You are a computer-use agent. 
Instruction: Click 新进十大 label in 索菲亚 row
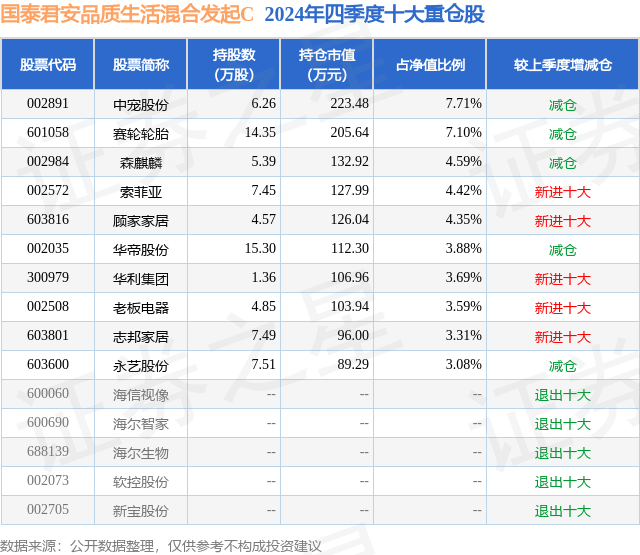pos(563,192)
